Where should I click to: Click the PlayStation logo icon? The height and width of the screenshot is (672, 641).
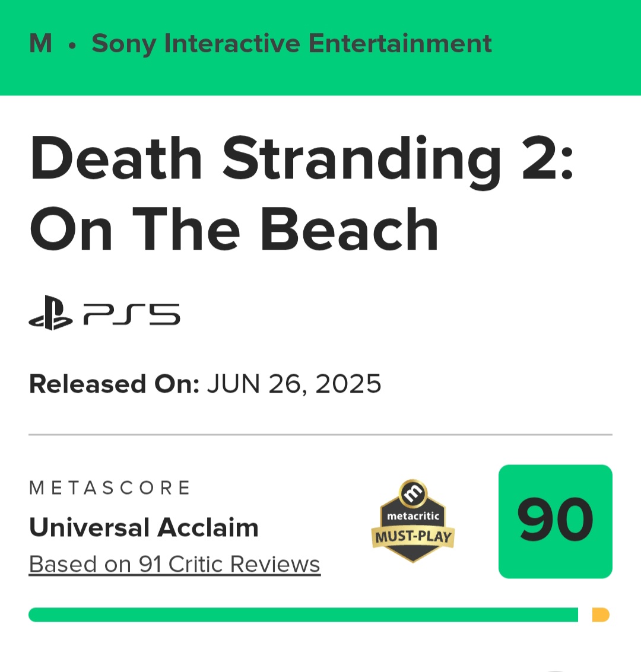[x=50, y=314]
